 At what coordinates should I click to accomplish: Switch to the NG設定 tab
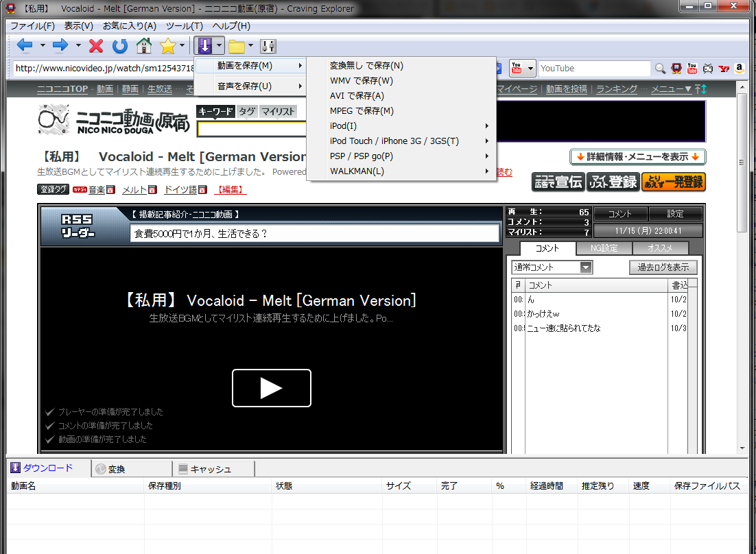(604, 248)
